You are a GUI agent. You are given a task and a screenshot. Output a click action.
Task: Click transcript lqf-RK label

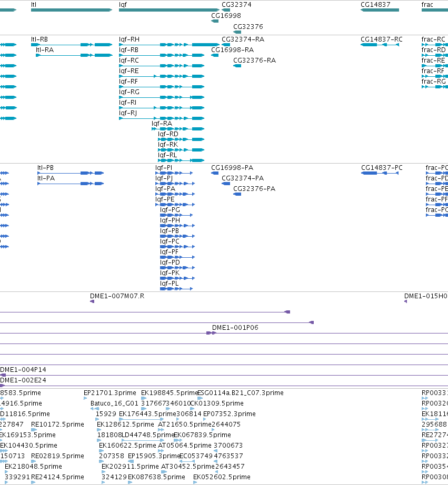tap(168, 145)
